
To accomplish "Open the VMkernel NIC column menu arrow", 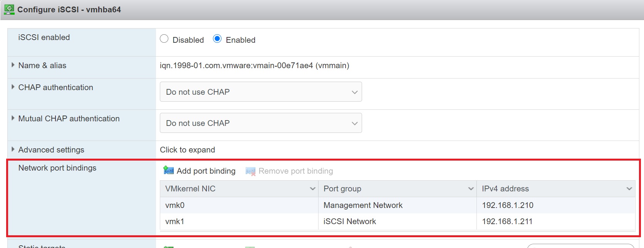I will (312, 189).
